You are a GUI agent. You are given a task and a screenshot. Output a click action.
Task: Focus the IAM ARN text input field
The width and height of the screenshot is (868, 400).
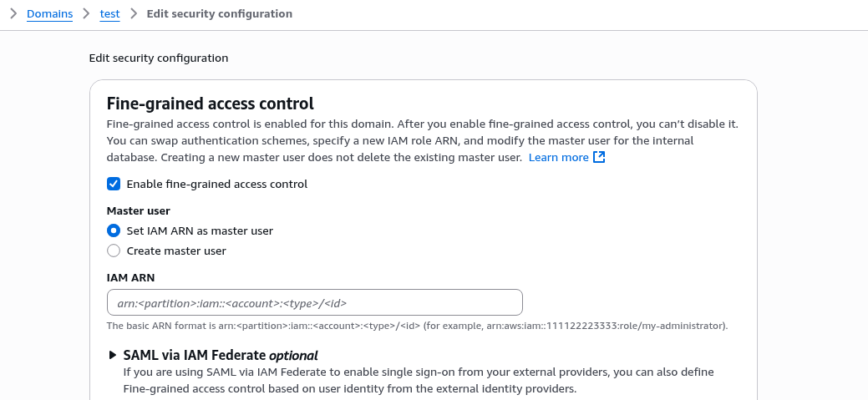[x=314, y=302]
